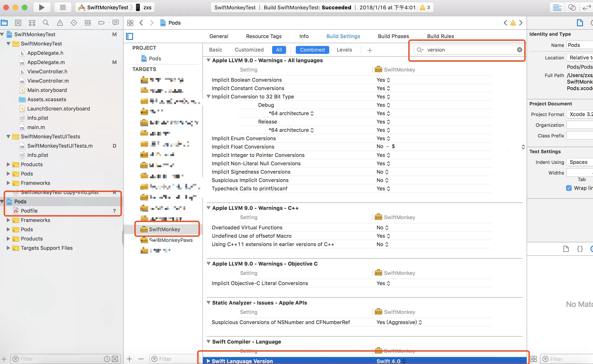Toggle the targets list sidebar icon

click(130, 36)
